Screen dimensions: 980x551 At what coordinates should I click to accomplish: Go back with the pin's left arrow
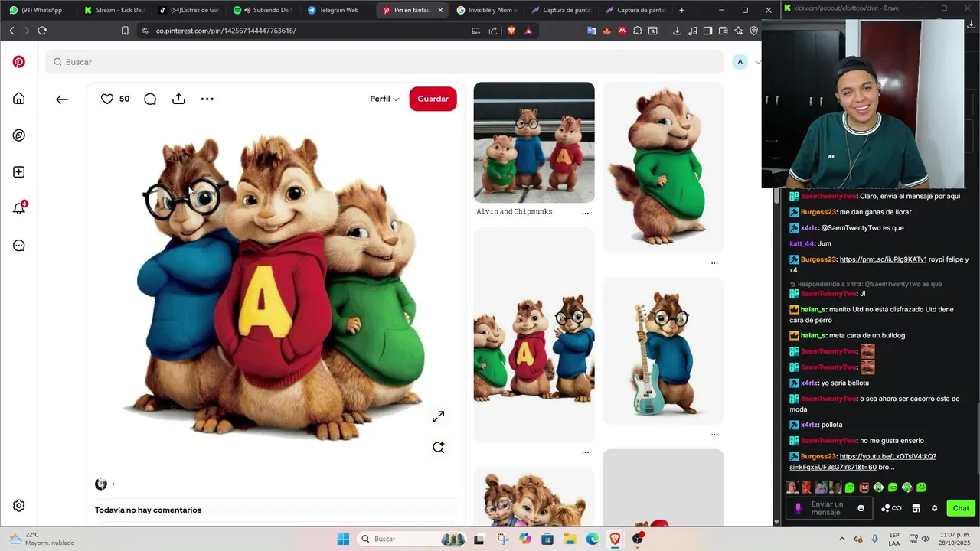click(62, 99)
